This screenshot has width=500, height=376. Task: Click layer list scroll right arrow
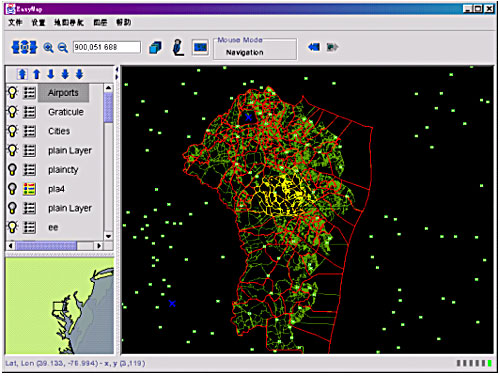pos(99,246)
